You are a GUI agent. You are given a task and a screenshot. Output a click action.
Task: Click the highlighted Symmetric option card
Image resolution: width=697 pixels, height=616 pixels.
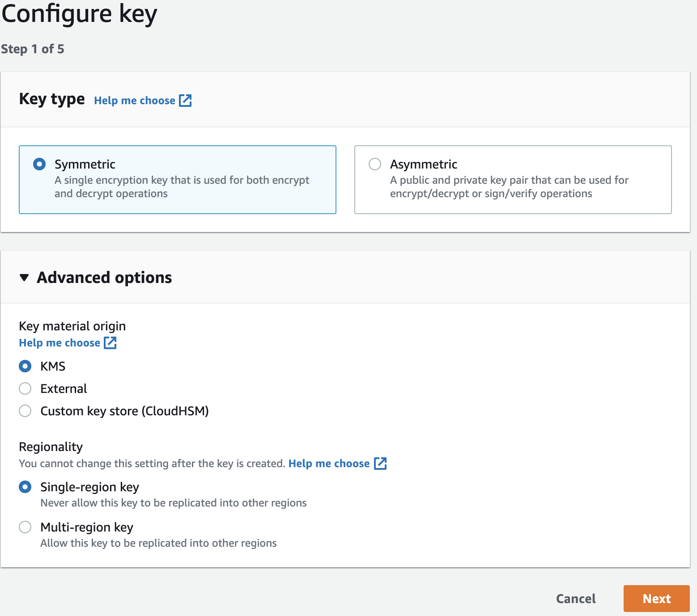pos(178,179)
